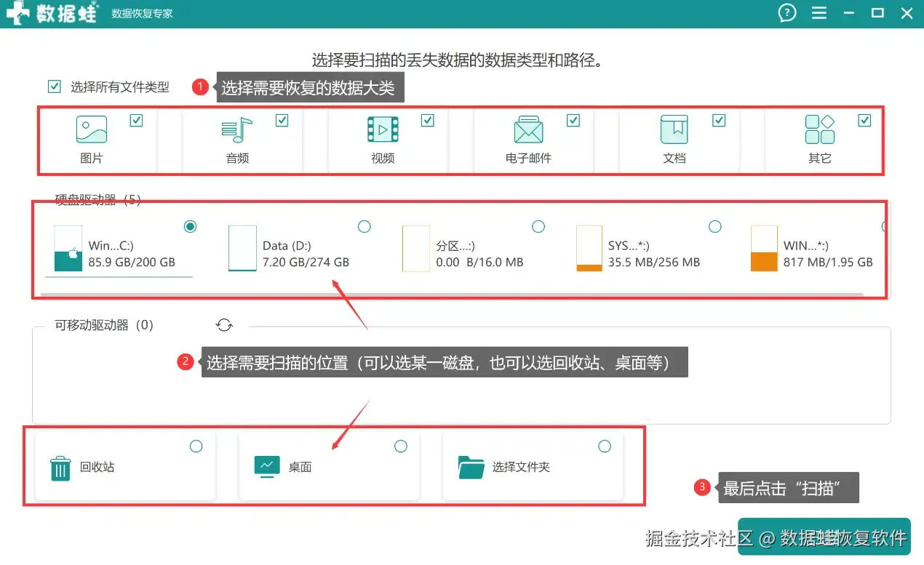The width and height of the screenshot is (924, 565).
Task: Minimize the window
Action: click(848, 13)
